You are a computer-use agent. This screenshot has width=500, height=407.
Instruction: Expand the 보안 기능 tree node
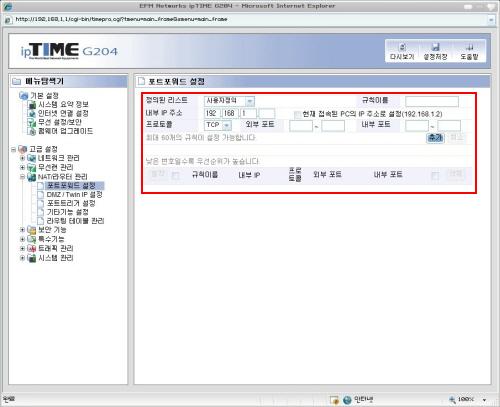point(22,230)
